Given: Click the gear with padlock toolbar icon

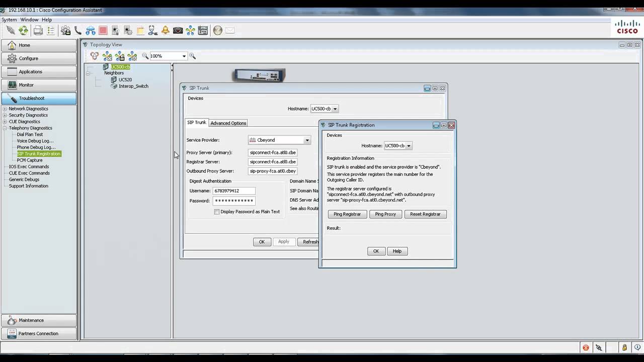Looking at the screenshot, I should pos(65,31).
